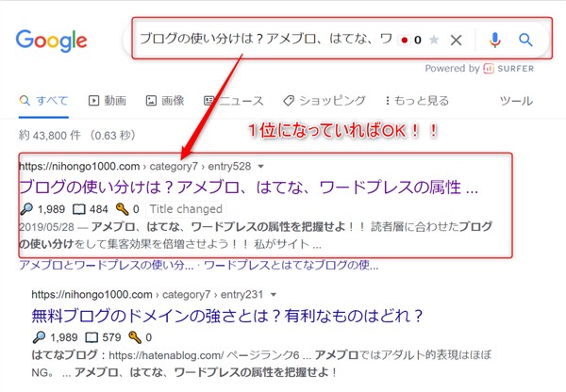Star the search query with the star icon
This screenshot has height=392, width=566.
pyautogui.click(x=434, y=40)
